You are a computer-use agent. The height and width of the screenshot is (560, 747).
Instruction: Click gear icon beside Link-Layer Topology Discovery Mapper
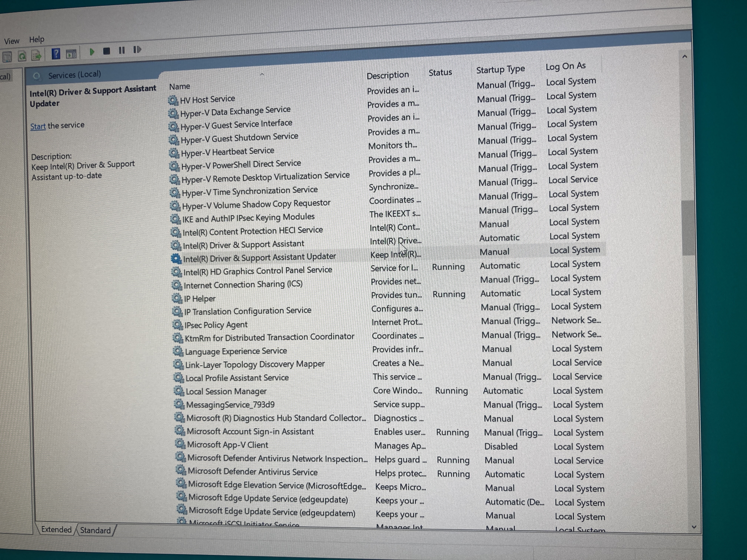[178, 364]
